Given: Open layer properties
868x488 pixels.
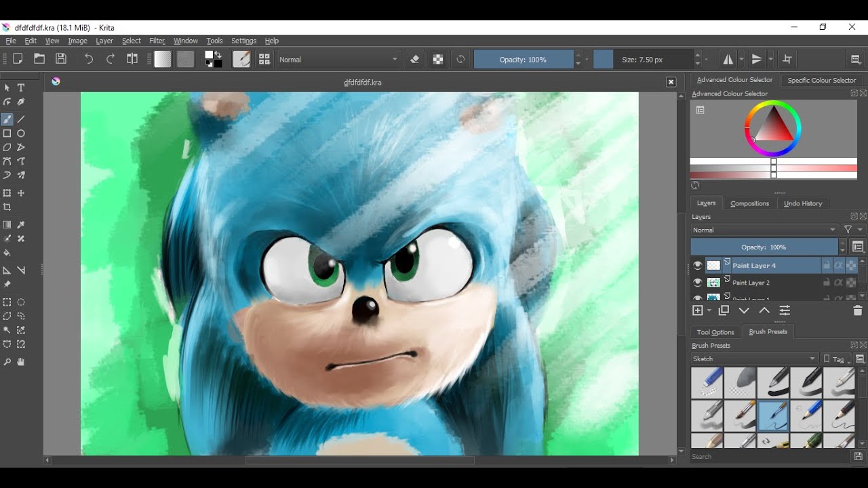Looking at the screenshot, I should pyautogui.click(x=785, y=310).
